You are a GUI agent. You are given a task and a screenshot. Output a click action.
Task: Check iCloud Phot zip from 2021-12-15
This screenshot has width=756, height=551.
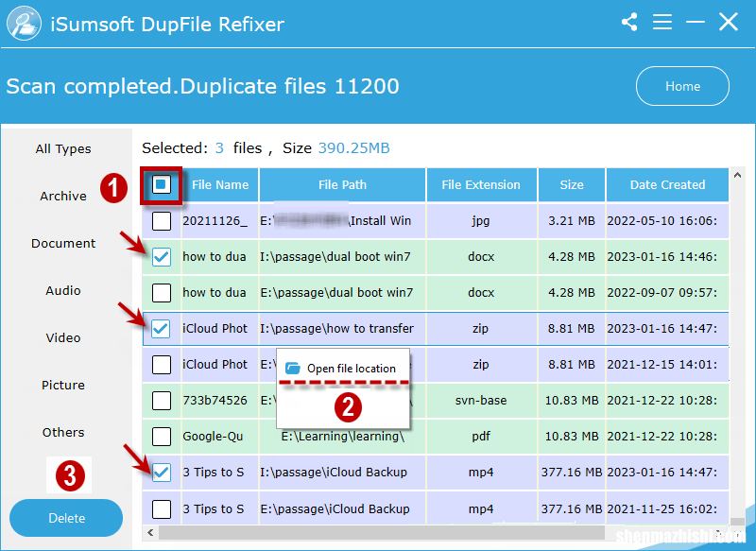[162, 365]
